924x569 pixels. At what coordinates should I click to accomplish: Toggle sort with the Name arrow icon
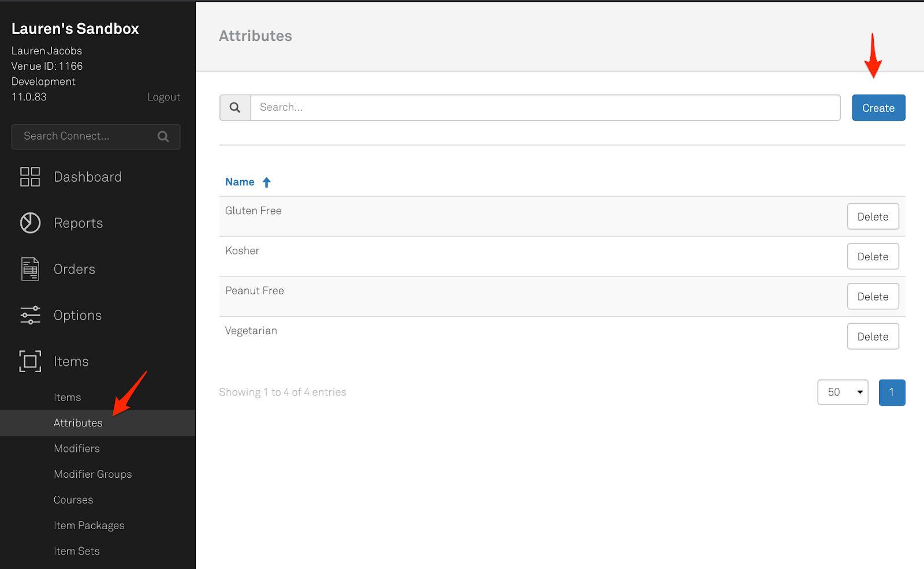click(266, 182)
